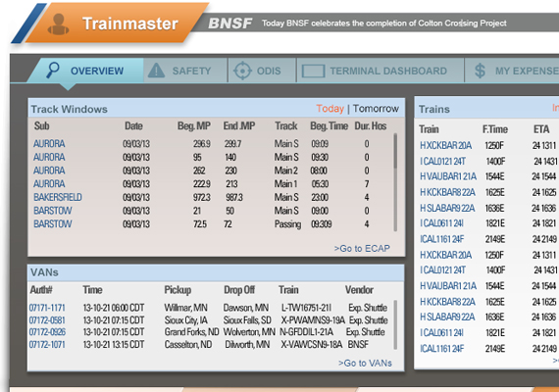Click the Willmar, MN pickup cell

[185, 308]
